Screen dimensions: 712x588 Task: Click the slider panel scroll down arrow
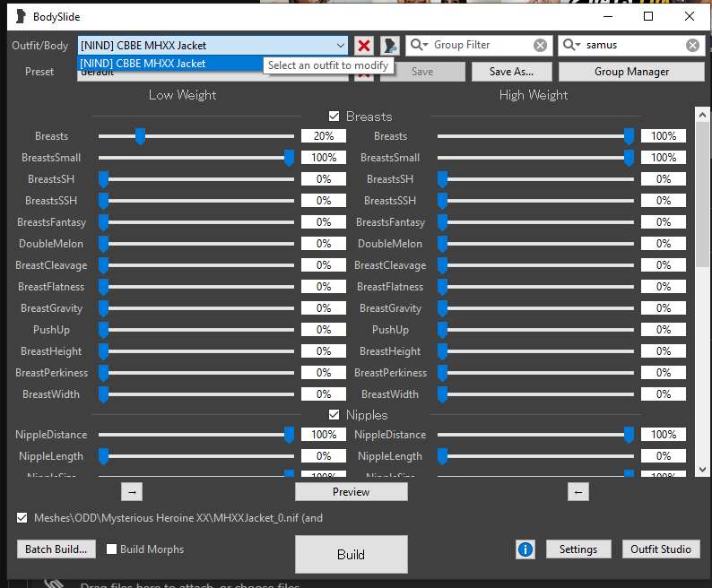click(702, 470)
